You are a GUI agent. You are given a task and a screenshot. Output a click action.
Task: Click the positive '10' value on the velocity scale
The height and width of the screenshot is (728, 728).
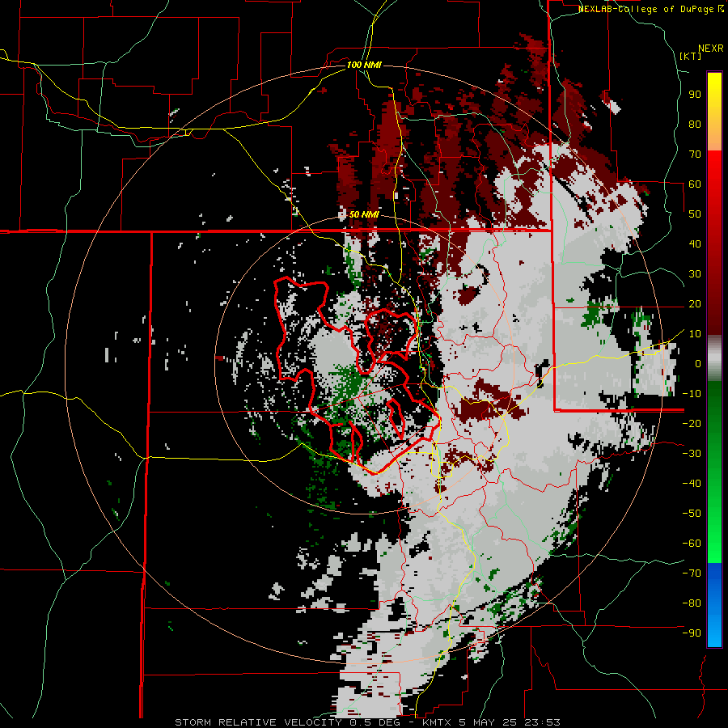pyautogui.click(x=695, y=334)
